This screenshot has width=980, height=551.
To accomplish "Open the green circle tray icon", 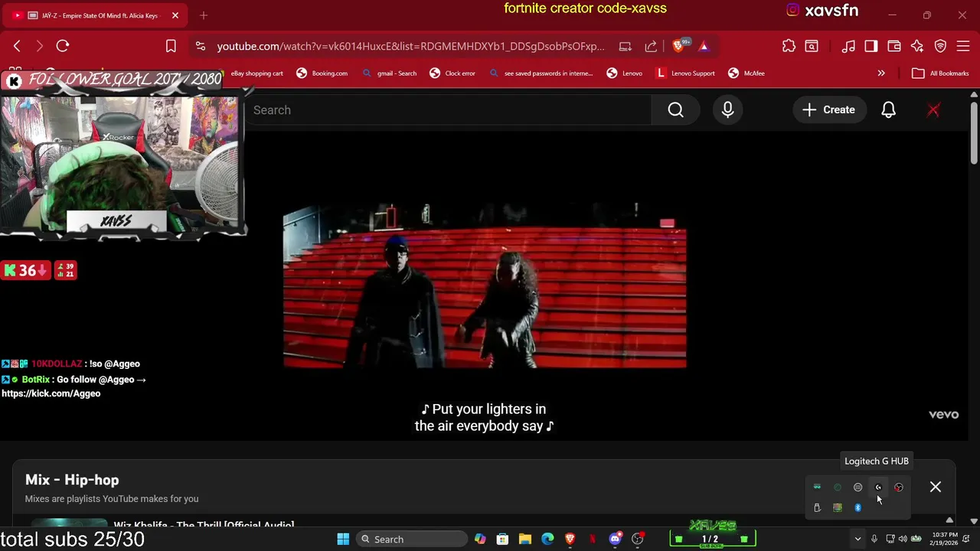I will tap(838, 487).
